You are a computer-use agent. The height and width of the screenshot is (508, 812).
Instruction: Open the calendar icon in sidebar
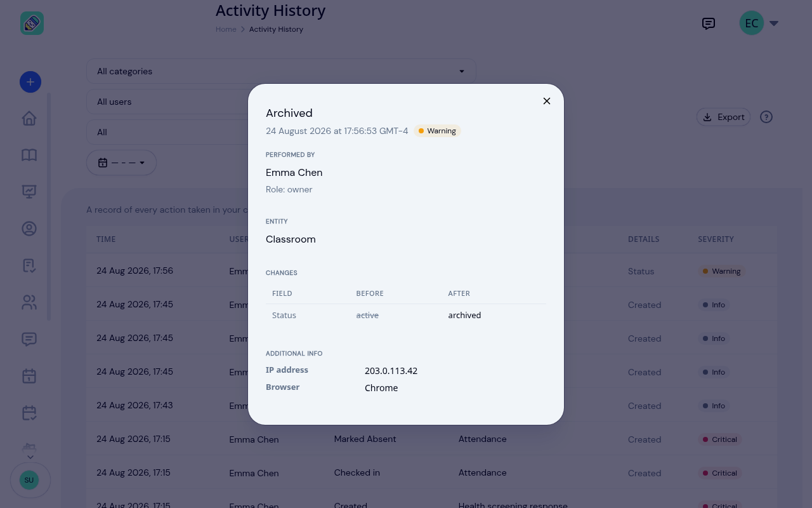coord(29,376)
